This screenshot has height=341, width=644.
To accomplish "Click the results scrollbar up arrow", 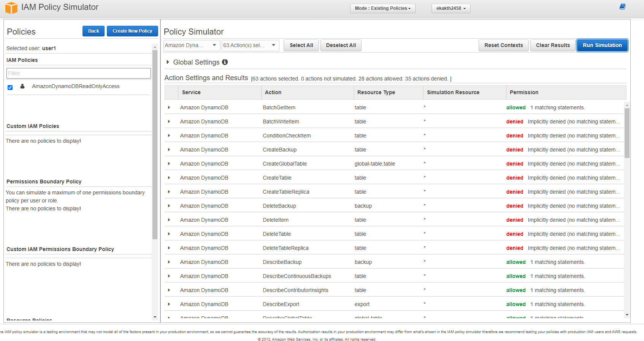I will pyautogui.click(x=627, y=105).
